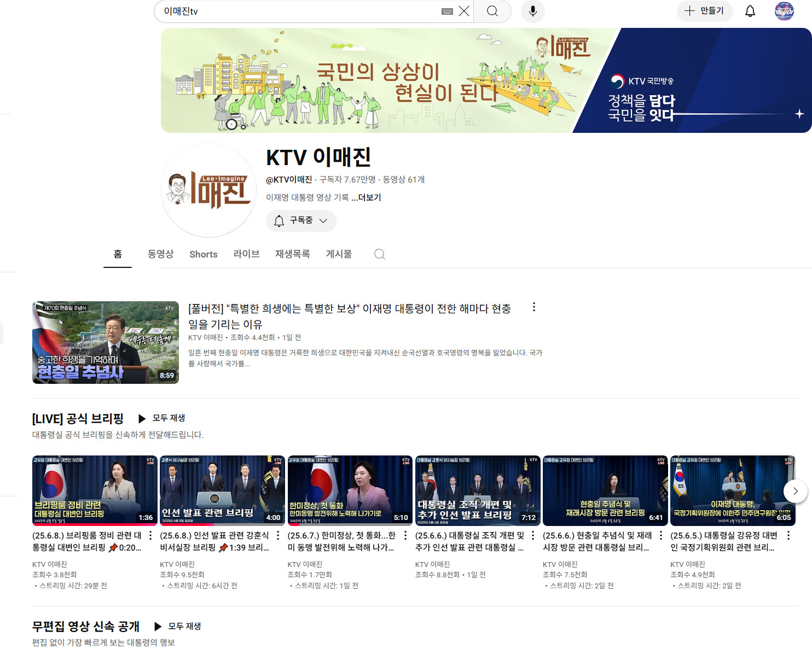The image size is (812, 649).
Task: Switch to the 동영상 tab
Action: (160, 254)
